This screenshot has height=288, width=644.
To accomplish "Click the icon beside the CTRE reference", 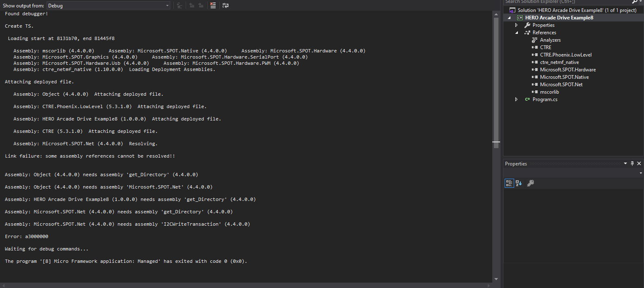I will [x=535, y=47].
